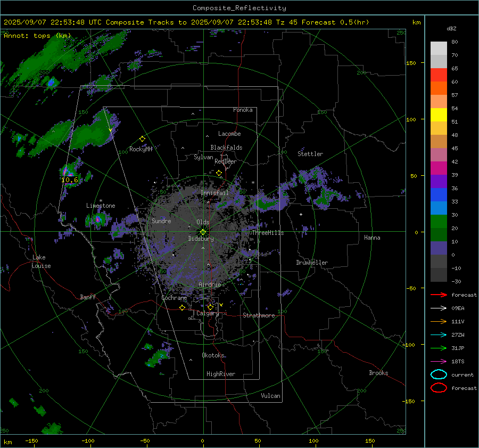Click the Innisfail map label
The width and height of the screenshot is (479, 448).
[x=215, y=193]
